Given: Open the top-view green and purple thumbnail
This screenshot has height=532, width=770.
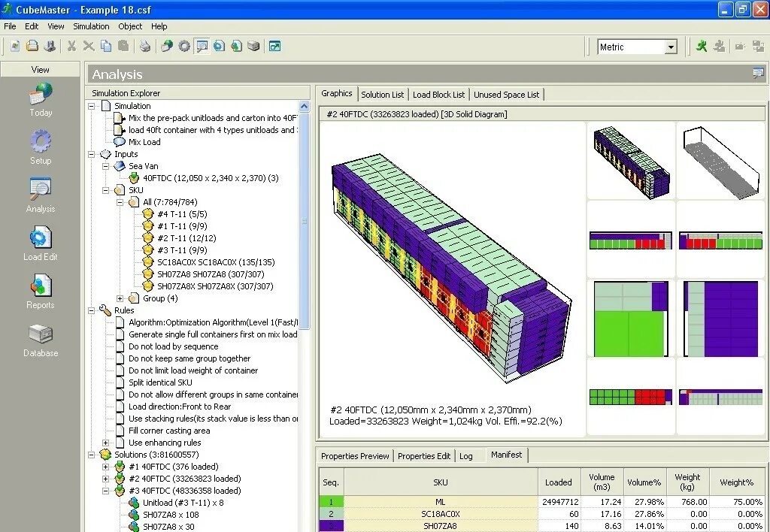Looking at the screenshot, I should point(631,319).
